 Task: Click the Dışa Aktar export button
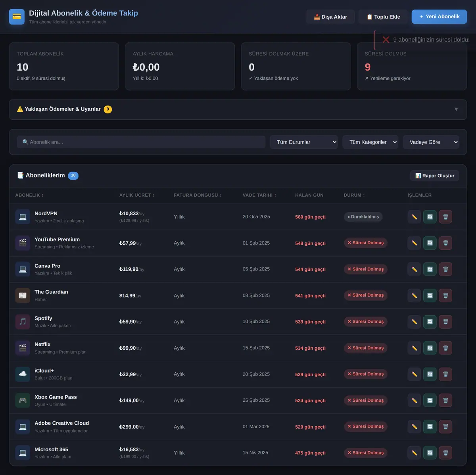[330, 17]
